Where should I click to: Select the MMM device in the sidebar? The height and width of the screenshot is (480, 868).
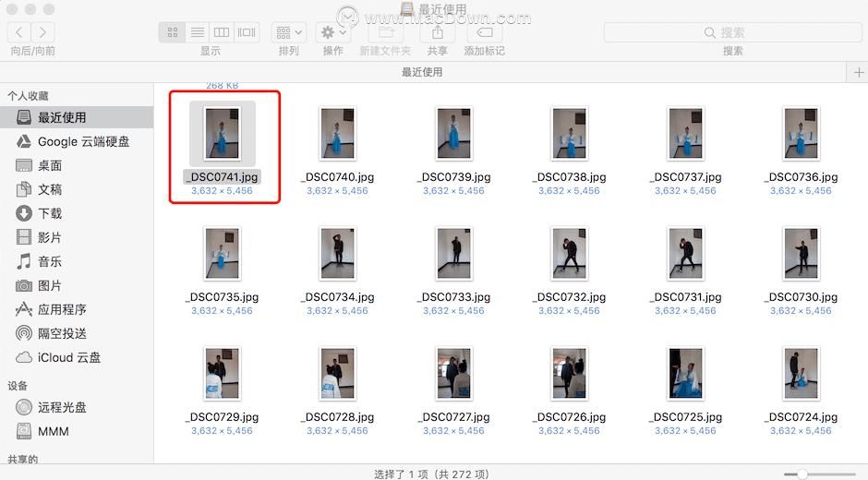tap(77, 431)
